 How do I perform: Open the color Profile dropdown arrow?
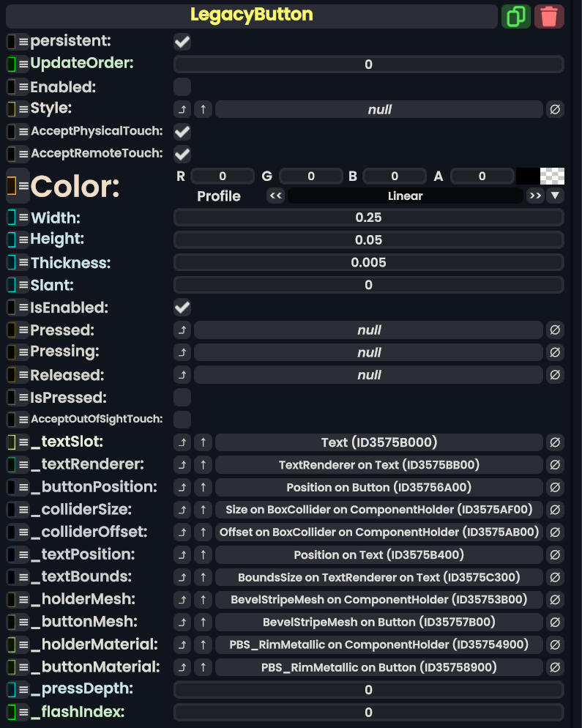click(x=556, y=196)
